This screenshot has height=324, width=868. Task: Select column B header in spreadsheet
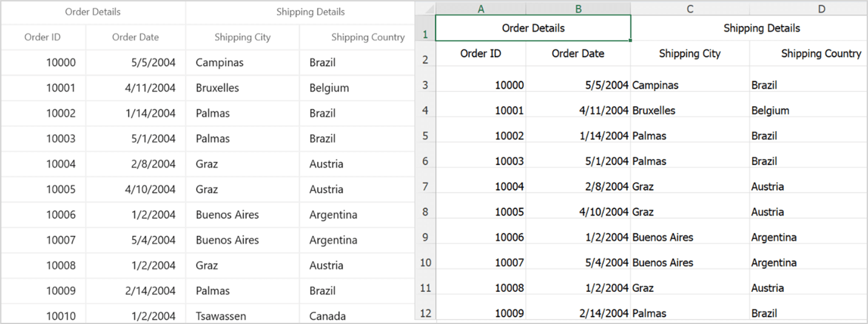pos(578,8)
